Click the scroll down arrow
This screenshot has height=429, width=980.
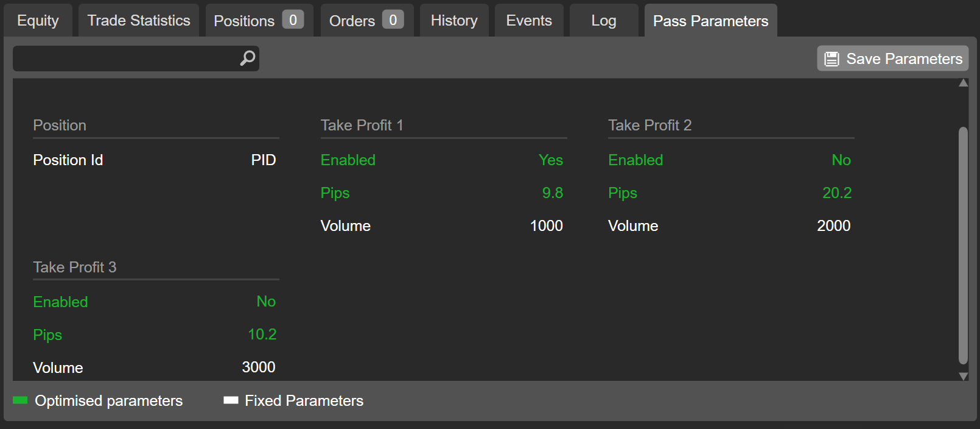coord(963,376)
